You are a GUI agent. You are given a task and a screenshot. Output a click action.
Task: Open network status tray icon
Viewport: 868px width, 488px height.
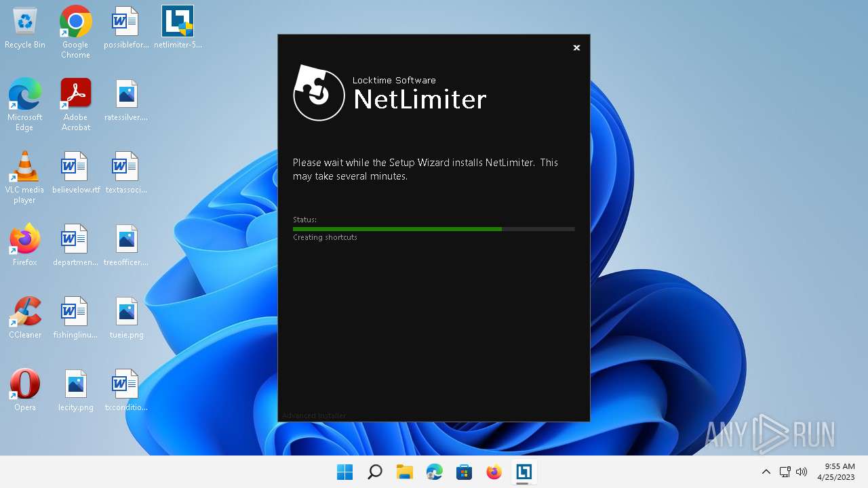785,472
